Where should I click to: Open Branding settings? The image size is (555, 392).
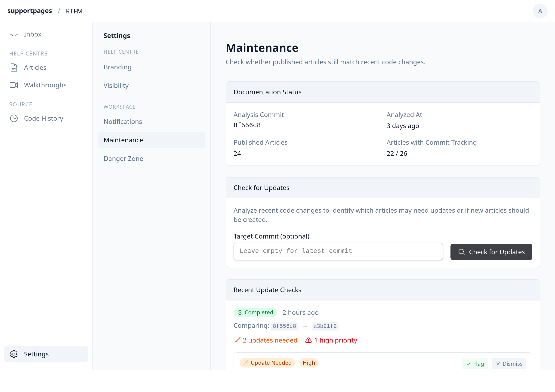[x=117, y=67]
